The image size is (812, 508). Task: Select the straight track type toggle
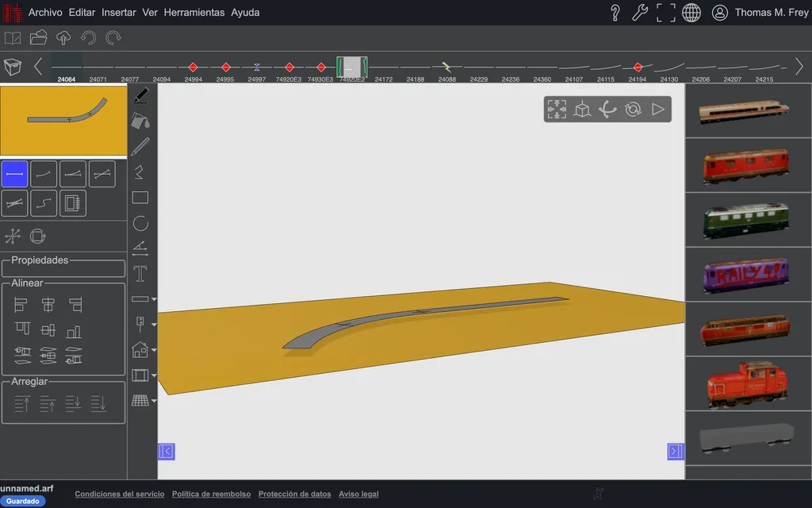pyautogui.click(x=14, y=174)
